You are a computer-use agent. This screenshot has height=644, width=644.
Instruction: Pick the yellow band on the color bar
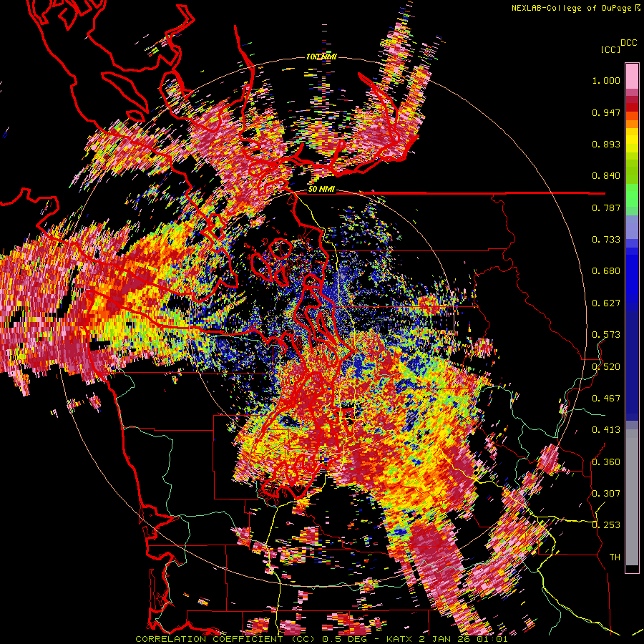tap(632, 140)
